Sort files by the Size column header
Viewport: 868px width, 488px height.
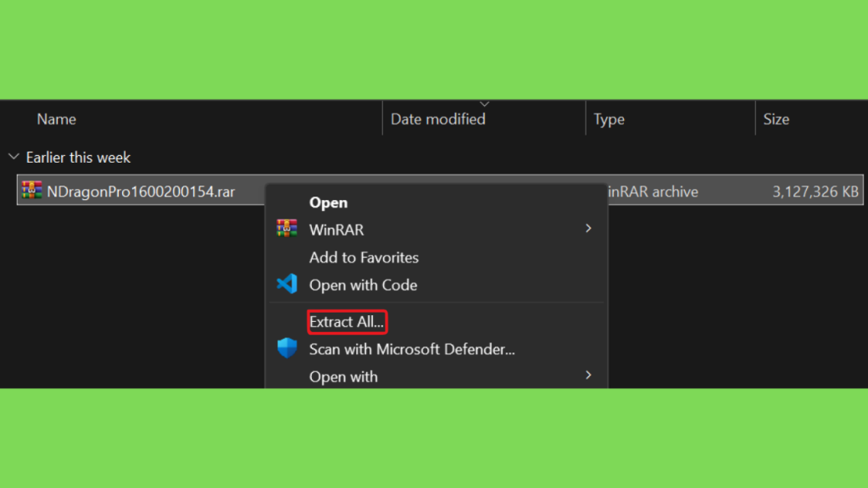pos(776,119)
